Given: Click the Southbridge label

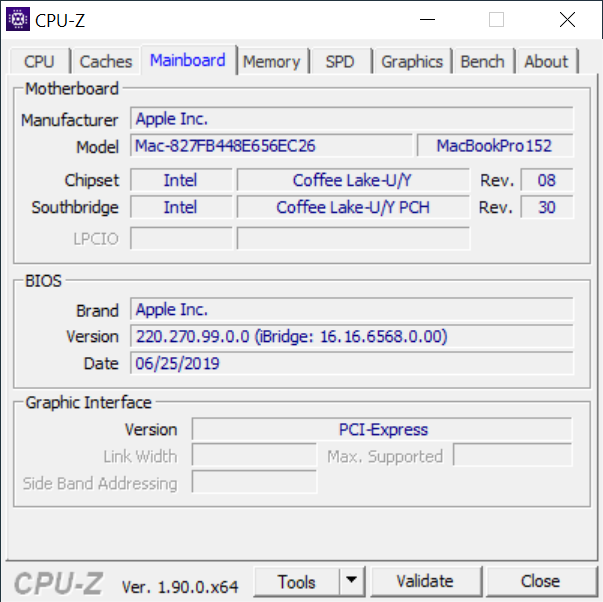Looking at the screenshot, I should tap(75, 208).
